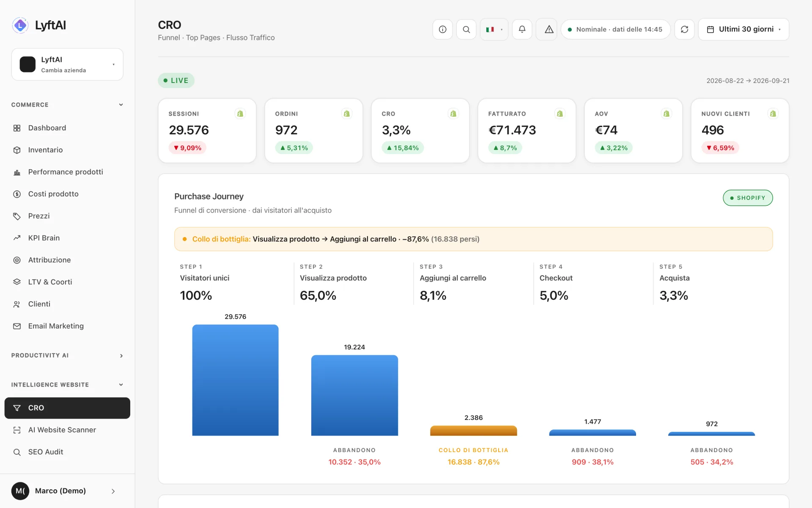Screen dimensions: 812x508
Task: Open the language flag dropdown
Action: coord(494,29)
